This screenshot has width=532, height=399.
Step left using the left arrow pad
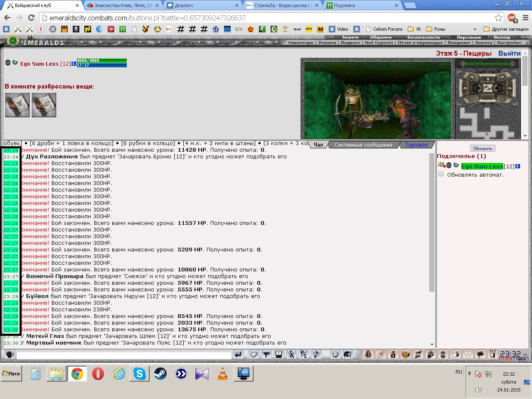pos(465,88)
